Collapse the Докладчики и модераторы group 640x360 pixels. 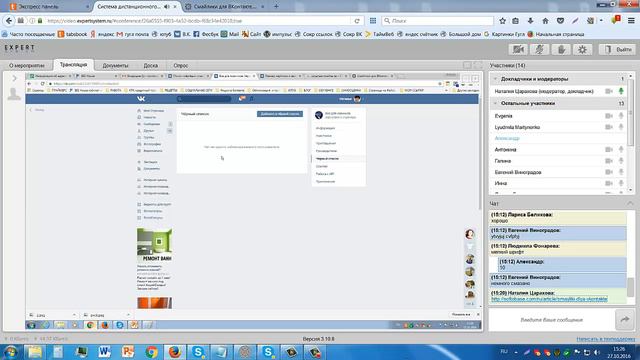point(496,79)
